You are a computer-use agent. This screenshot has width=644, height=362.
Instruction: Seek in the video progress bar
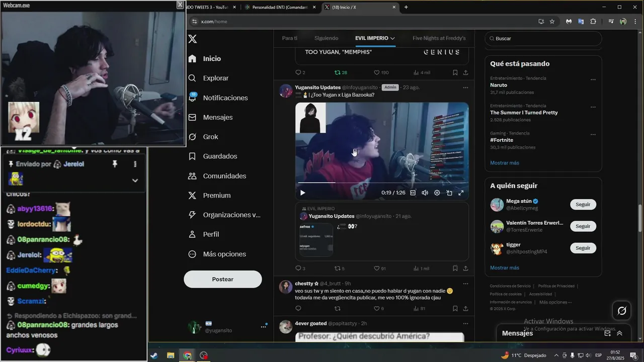[x=382, y=183]
